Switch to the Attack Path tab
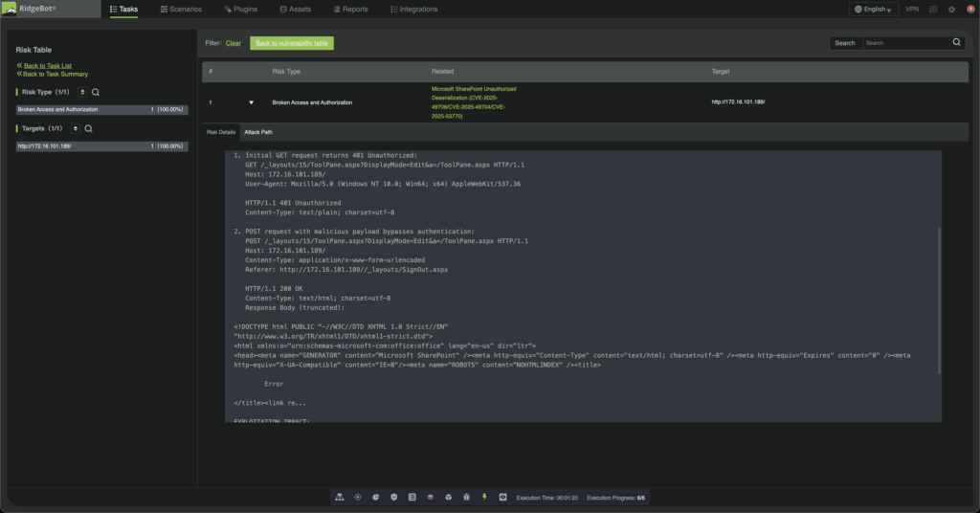This screenshot has height=513, width=980. coord(258,132)
